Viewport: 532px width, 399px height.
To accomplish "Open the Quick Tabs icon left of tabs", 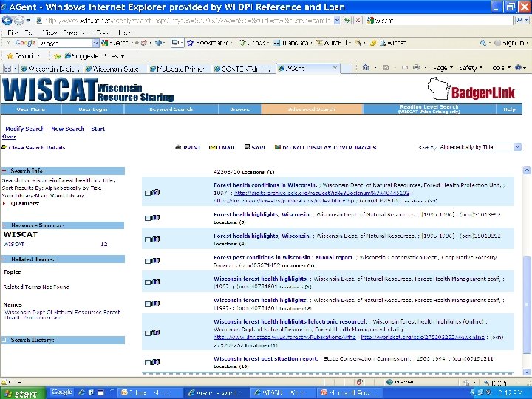I will [x=9, y=69].
